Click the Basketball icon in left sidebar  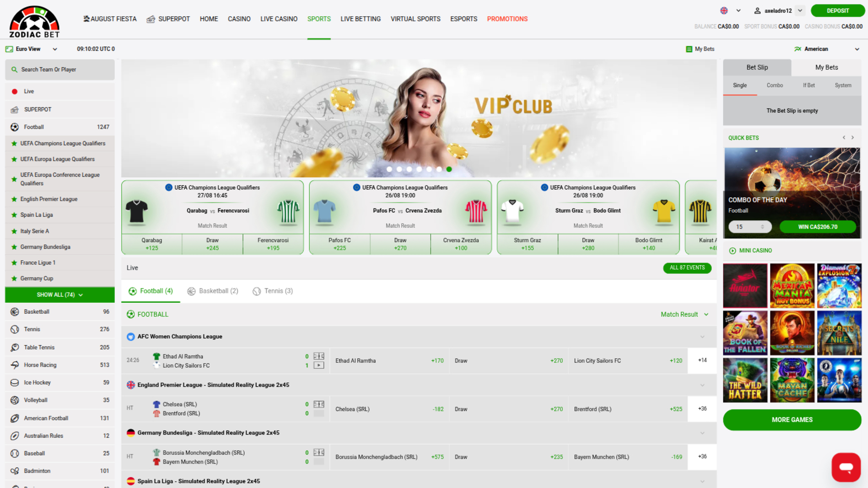click(14, 311)
